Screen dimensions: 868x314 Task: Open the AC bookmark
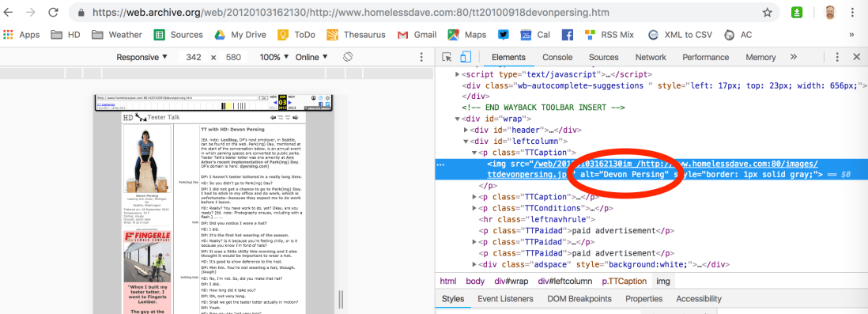click(x=738, y=35)
